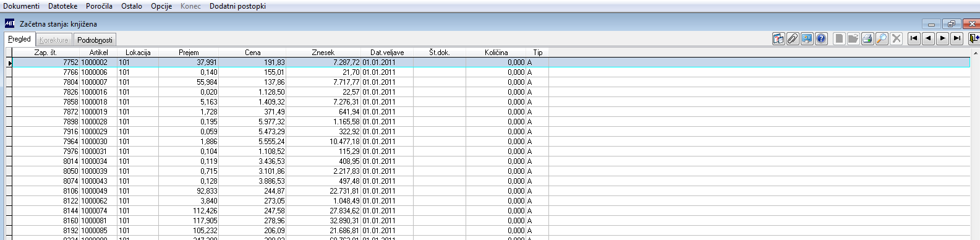980x240 pixels.
Task: Select row with Zap. št. 7752
Action: point(491,62)
